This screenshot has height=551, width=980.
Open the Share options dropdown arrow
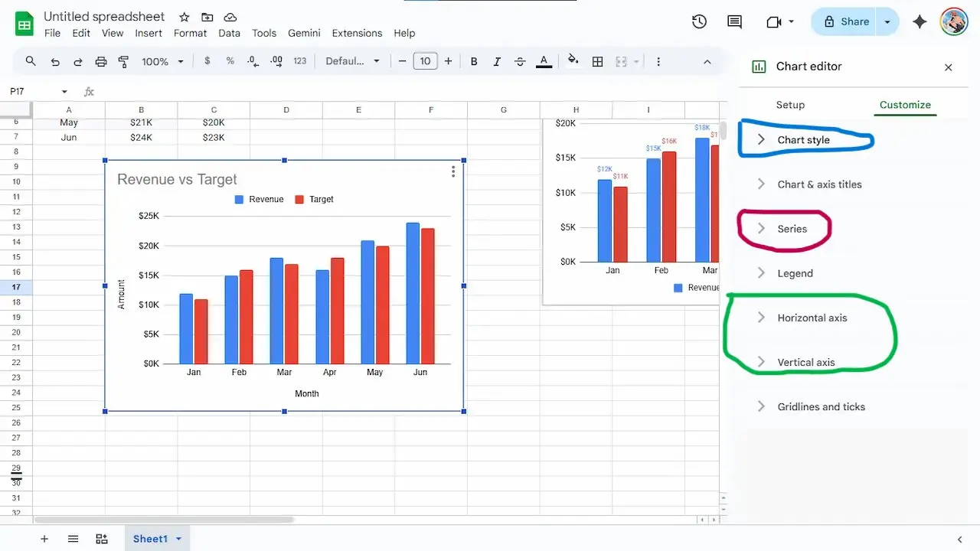point(887,22)
